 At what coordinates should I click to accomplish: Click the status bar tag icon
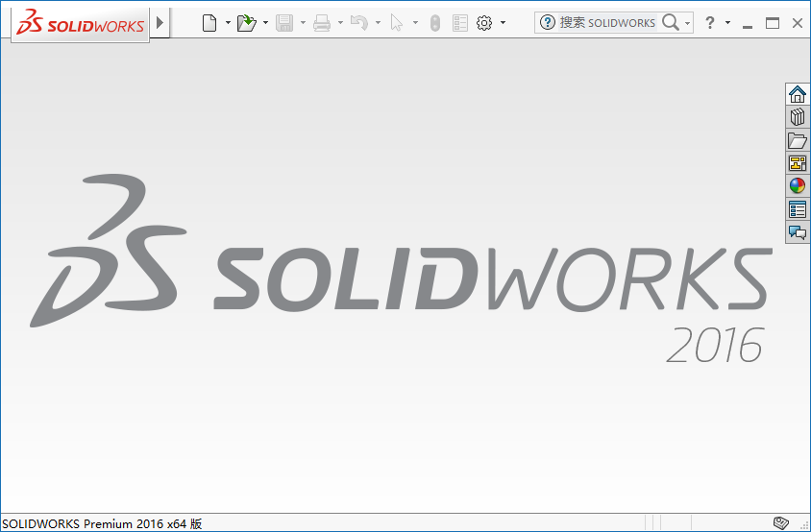[781, 522]
